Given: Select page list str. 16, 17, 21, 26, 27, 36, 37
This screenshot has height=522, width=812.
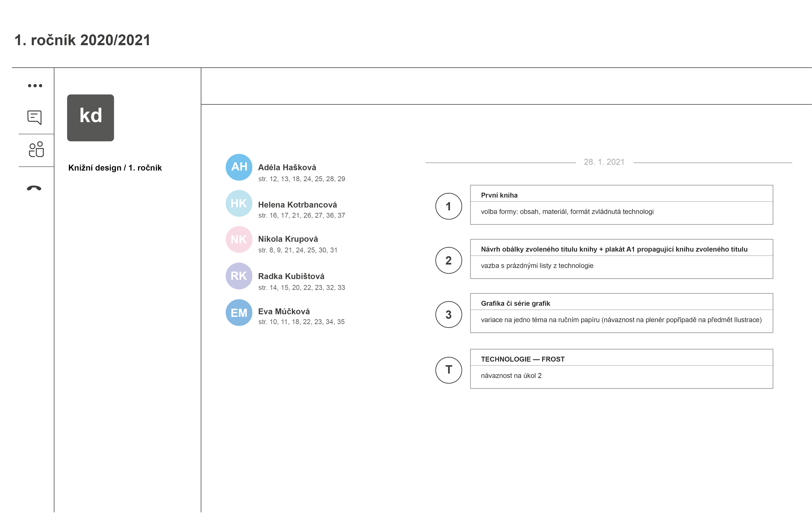Looking at the screenshot, I should pos(302,216).
